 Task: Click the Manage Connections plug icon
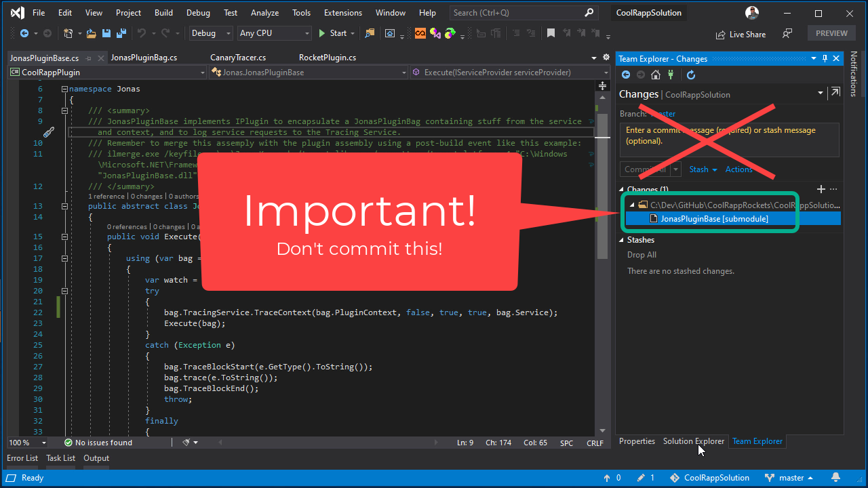click(671, 75)
